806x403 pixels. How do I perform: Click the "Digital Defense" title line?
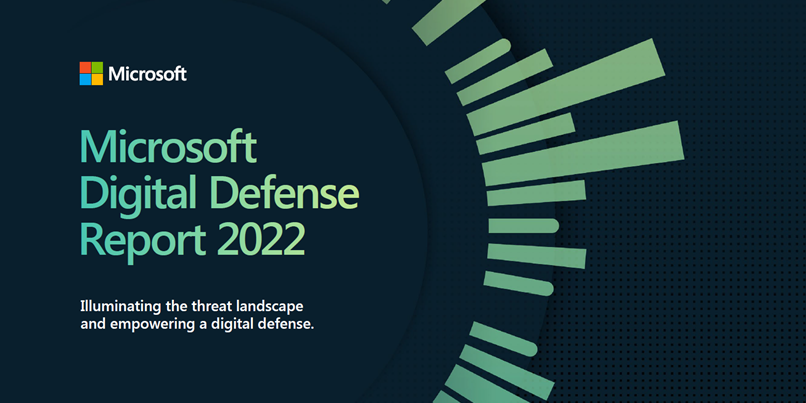tap(219, 194)
